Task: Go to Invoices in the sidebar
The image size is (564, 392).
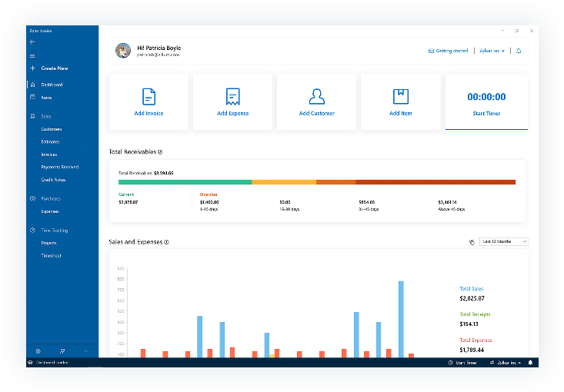Action: [x=49, y=154]
